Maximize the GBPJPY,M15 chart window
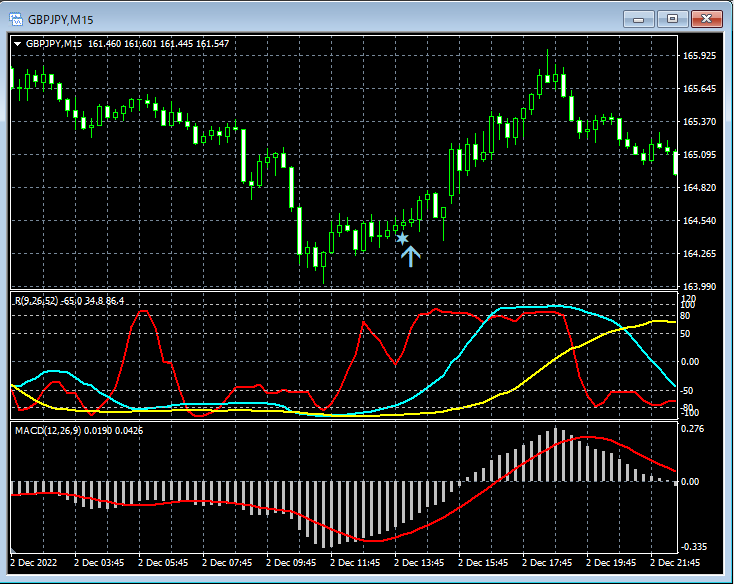735x584 pixels. pos(672,18)
